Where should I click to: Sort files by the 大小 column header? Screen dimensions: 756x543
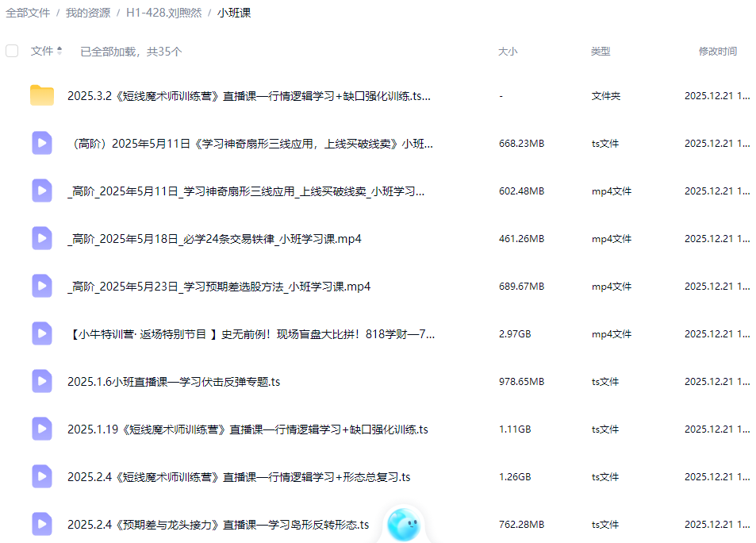tap(506, 51)
